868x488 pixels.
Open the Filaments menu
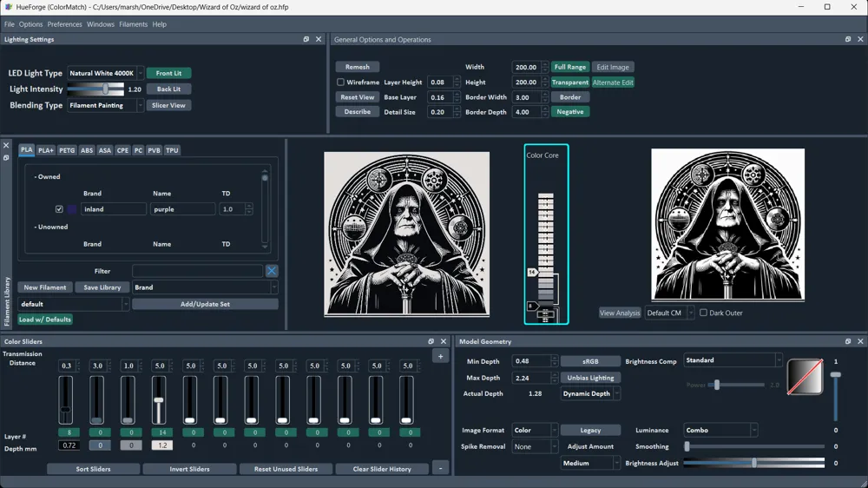pyautogui.click(x=133, y=24)
